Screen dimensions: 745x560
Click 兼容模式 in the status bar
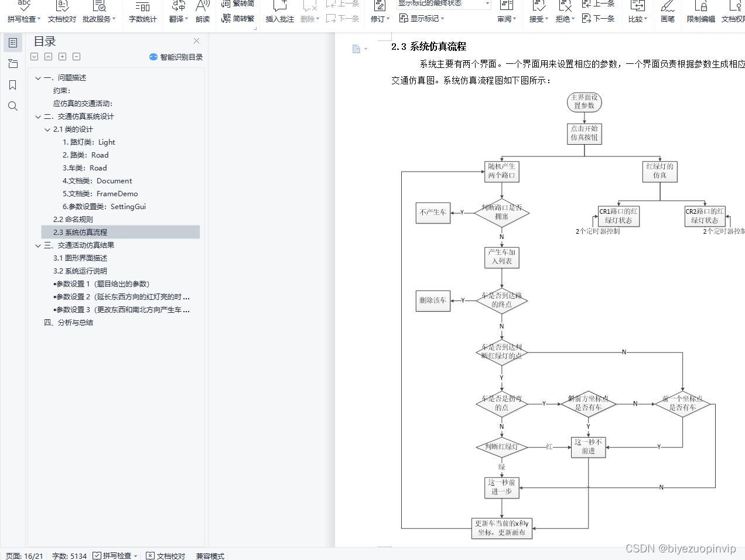point(210,556)
